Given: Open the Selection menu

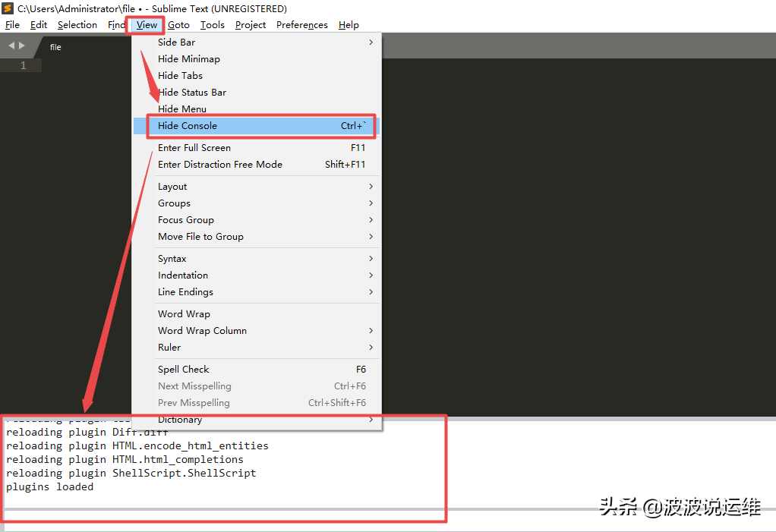Looking at the screenshot, I should [x=77, y=25].
